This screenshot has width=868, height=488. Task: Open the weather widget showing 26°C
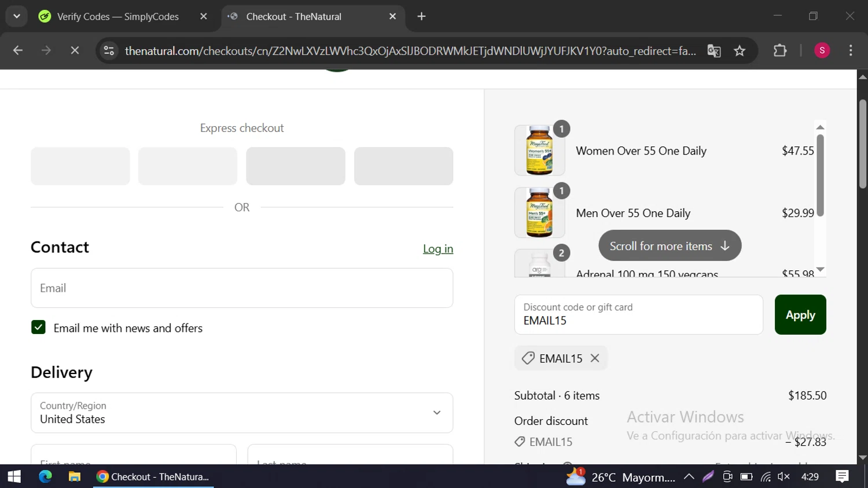tap(620, 477)
